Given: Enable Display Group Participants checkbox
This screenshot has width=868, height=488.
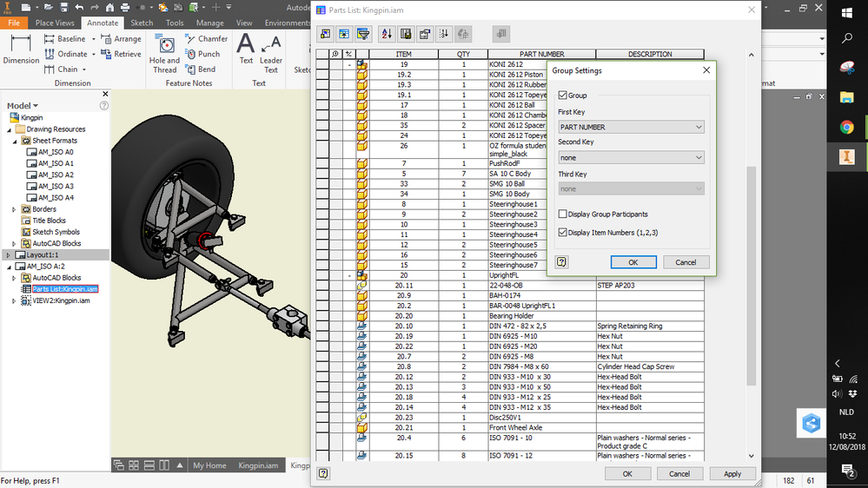Looking at the screenshot, I should [563, 214].
